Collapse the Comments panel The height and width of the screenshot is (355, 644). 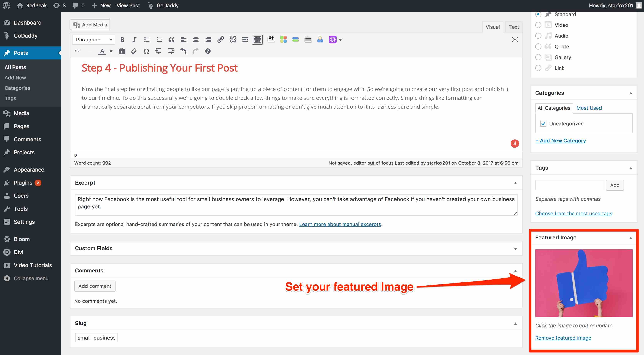[x=515, y=271]
